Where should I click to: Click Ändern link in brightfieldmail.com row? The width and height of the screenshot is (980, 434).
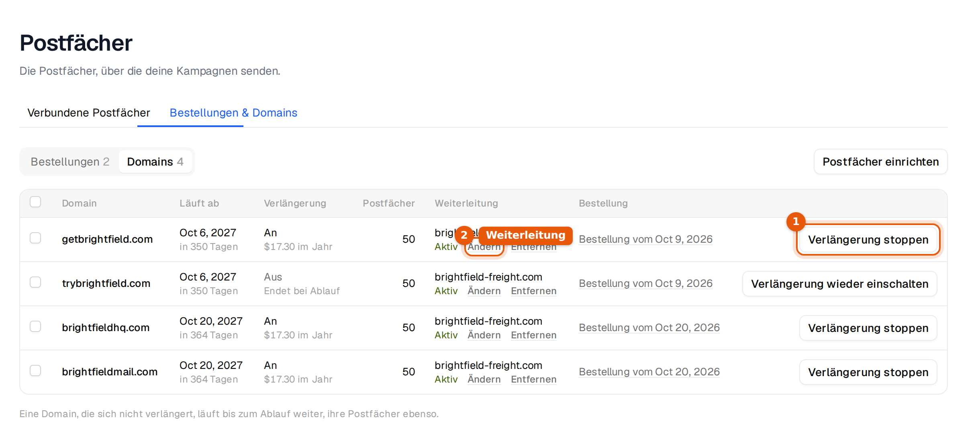pos(484,379)
